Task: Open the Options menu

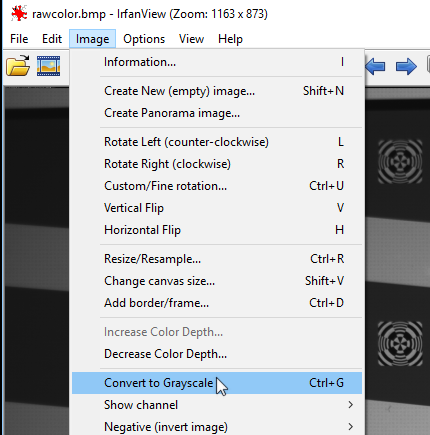Action: click(144, 39)
